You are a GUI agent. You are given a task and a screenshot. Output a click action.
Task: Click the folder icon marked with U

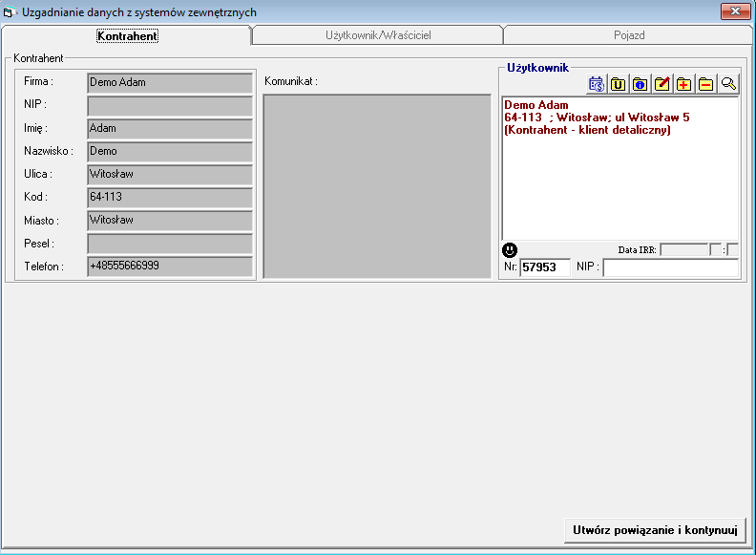pyautogui.click(x=618, y=84)
